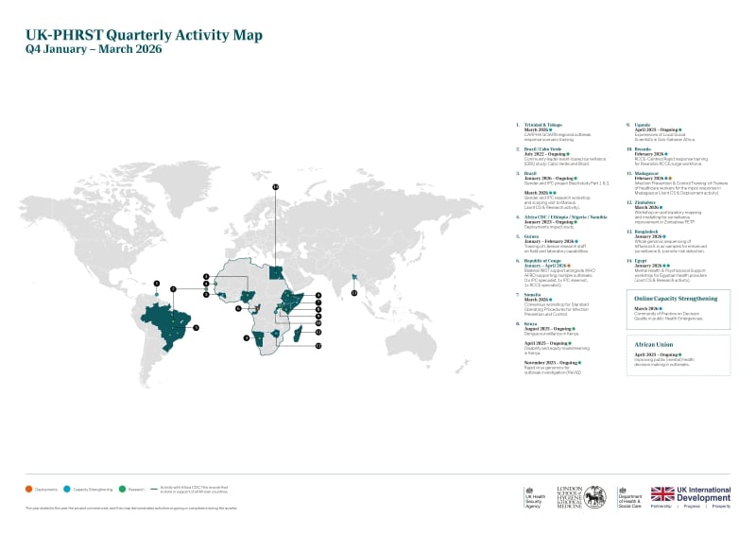This screenshot has width=756, height=535.
Task: Click the UK Health Security Agency logo
Action: (535, 497)
